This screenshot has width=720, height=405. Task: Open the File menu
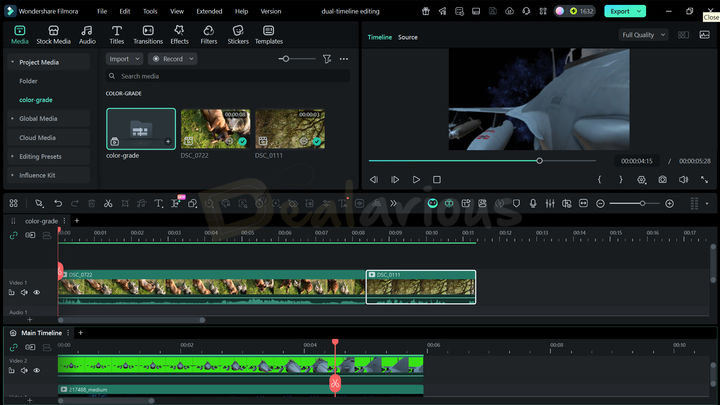pos(102,11)
